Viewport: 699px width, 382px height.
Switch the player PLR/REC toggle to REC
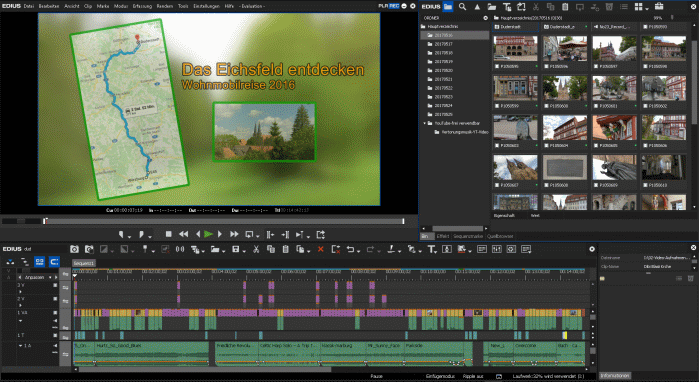[394, 6]
